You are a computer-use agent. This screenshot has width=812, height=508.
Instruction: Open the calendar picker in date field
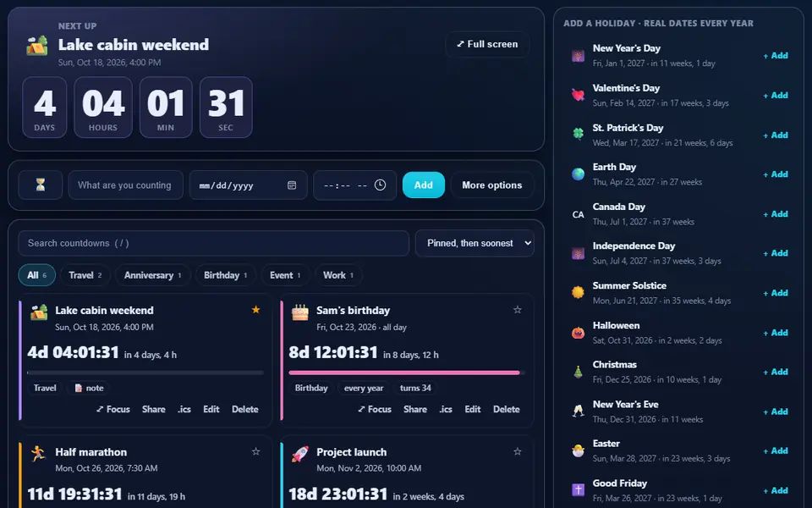292,185
